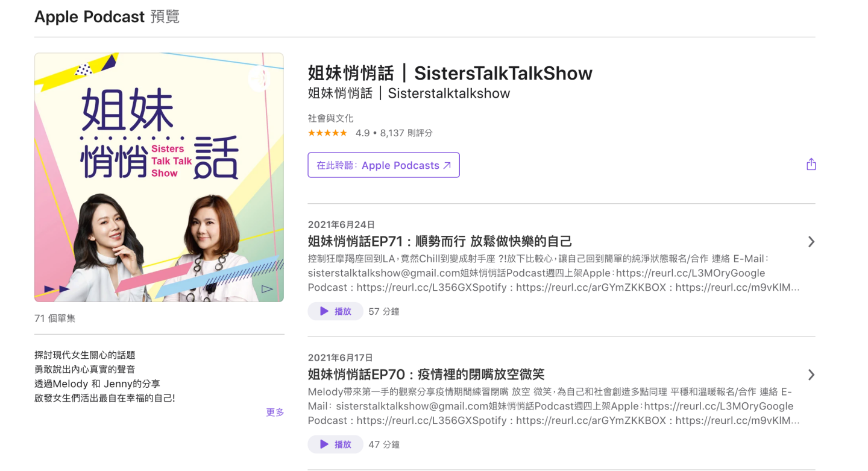Click the line 探討現代女生關心的話題

tap(85, 355)
